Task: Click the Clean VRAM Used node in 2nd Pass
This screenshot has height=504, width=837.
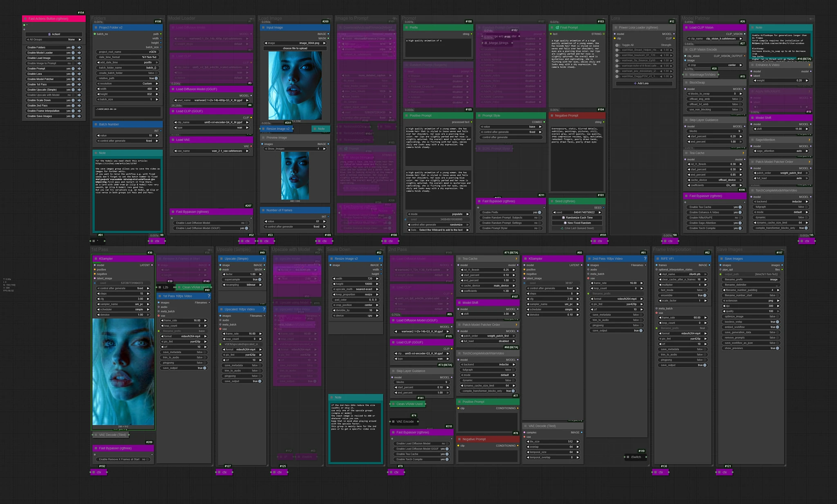Action: pyautogui.click(x=408, y=404)
